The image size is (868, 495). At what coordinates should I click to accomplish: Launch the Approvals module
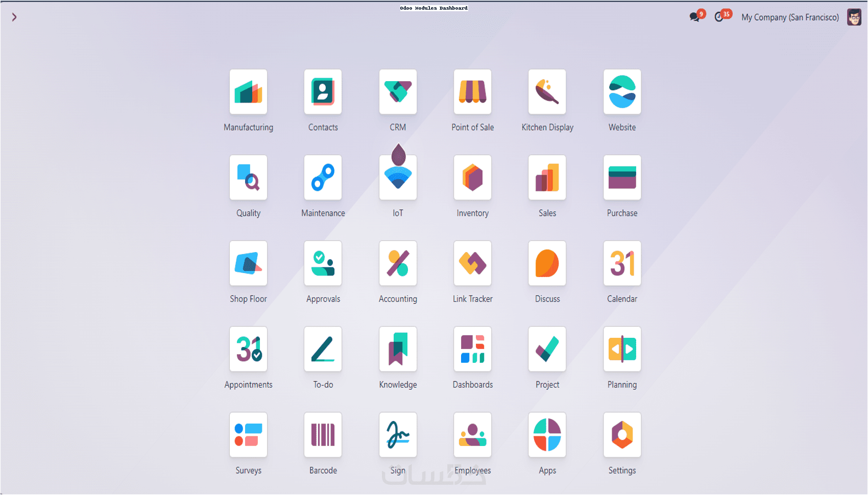click(x=323, y=263)
